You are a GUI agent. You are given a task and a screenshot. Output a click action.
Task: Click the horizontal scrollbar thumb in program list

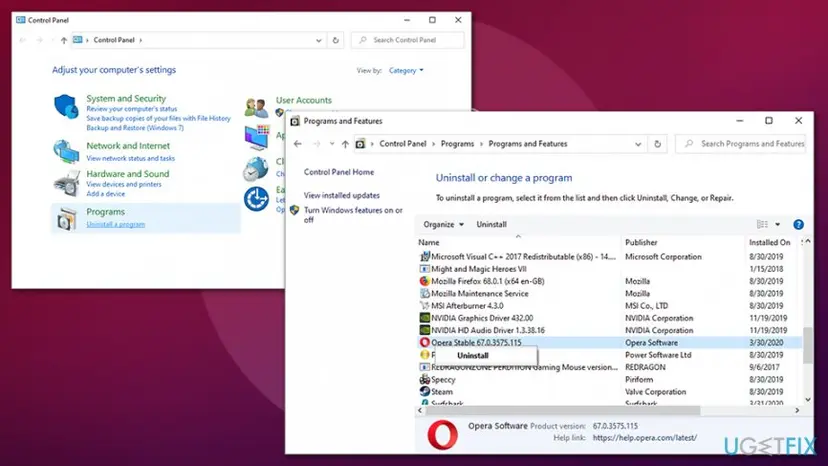563,411
